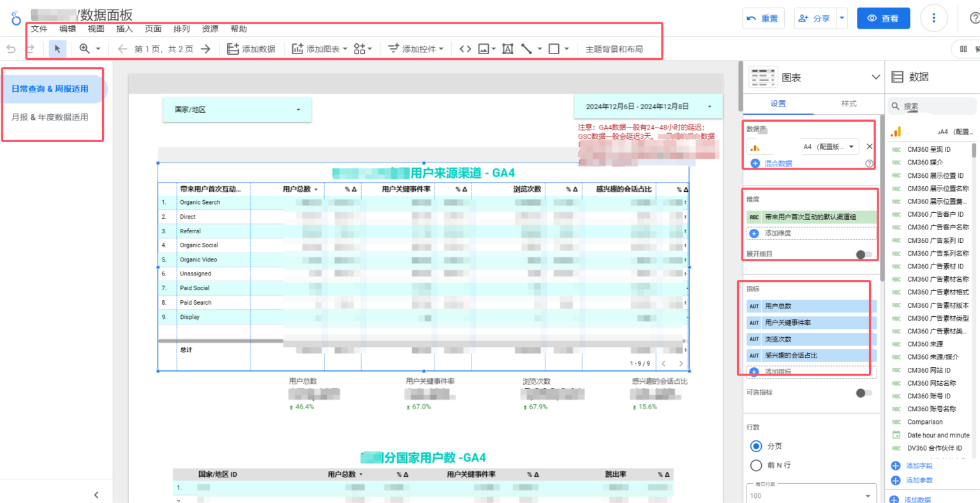Select the 月报 & 年度数据适用 page
The height and width of the screenshot is (503, 980).
[51, 117]
